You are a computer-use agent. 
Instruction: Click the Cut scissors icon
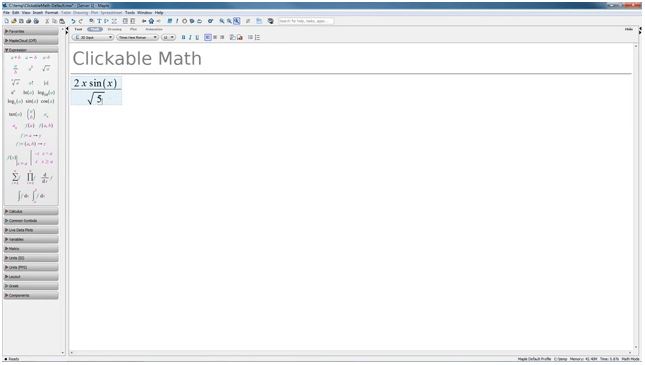click(x=47, y=21)
